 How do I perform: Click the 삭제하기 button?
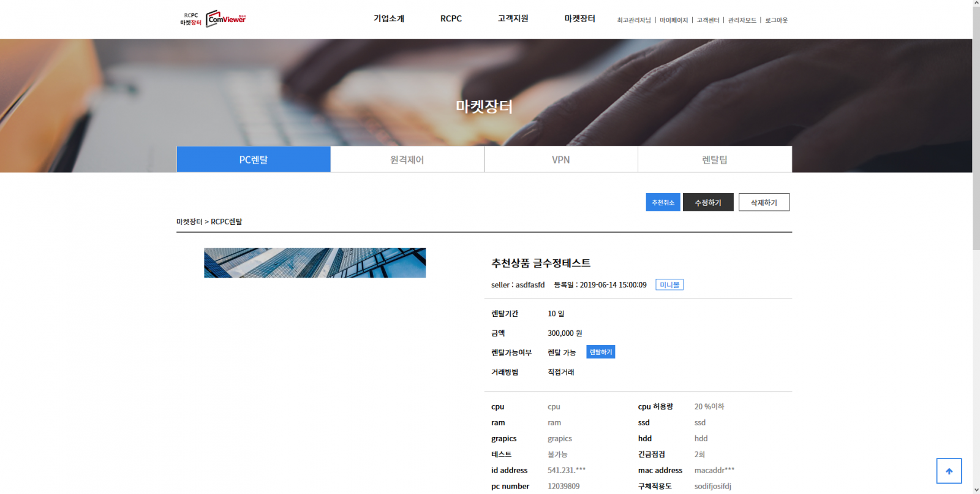[764, 202]
